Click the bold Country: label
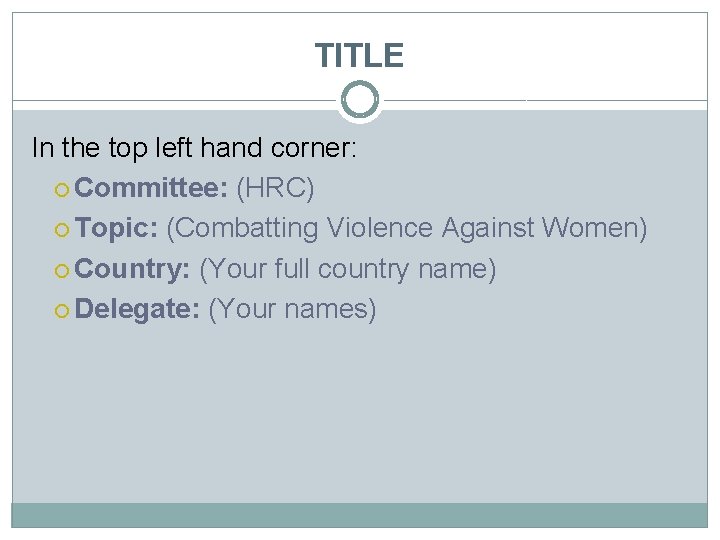Image resolution: width=720 pixels, height=540 pixels. tap(133, 269)
